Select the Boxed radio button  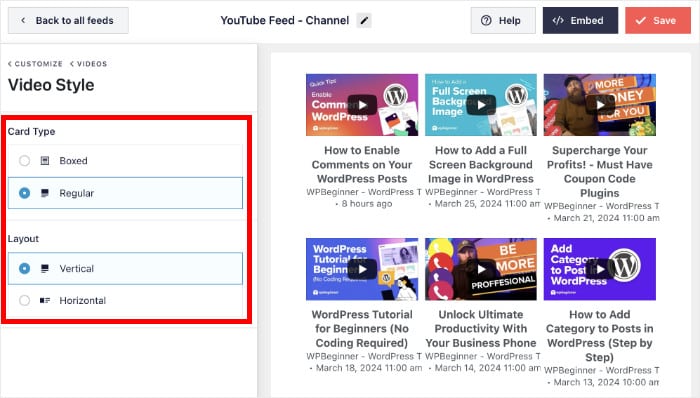click(25, 161)
